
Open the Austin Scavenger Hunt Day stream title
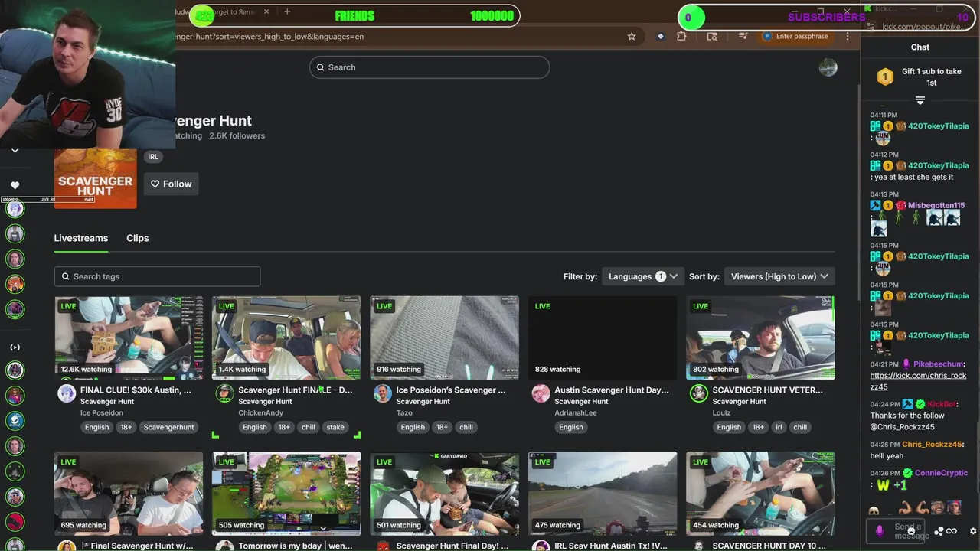point(612,390)
